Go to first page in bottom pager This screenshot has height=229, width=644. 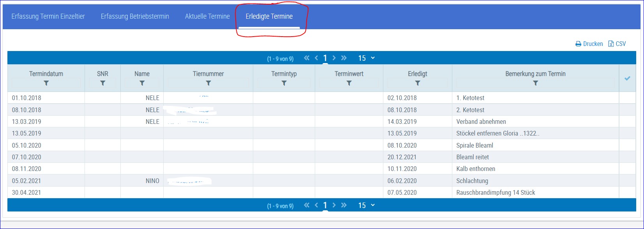307,205
